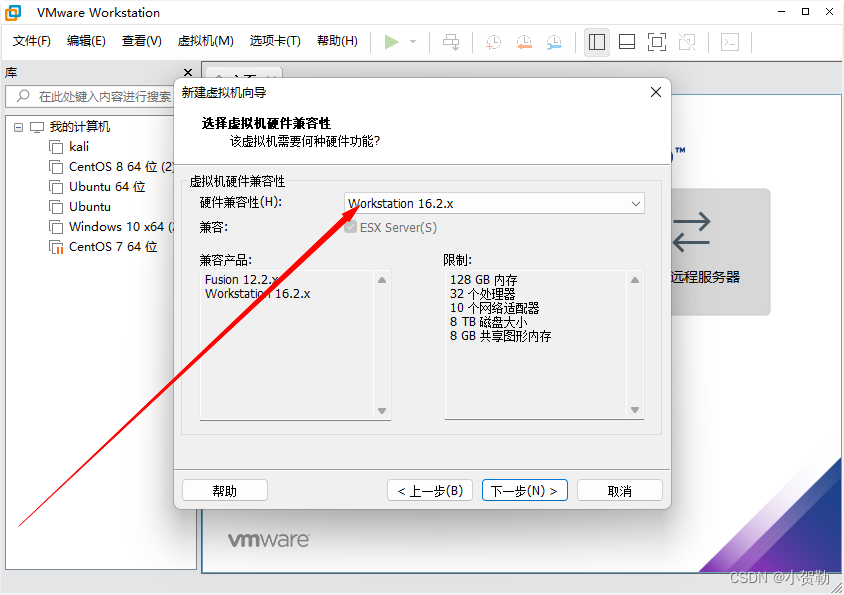The height and width of the screenshot is (595, 844).
Task: Open the 硬件兼容性 Workstation 16.2.x dropdown
Action: [x=494, y=204]
